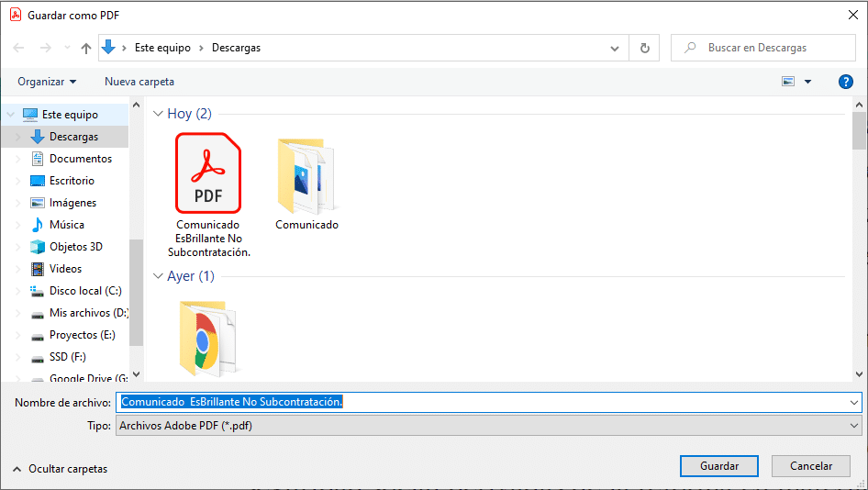
Task: Go forward with the right arrow
Action: 45,48
